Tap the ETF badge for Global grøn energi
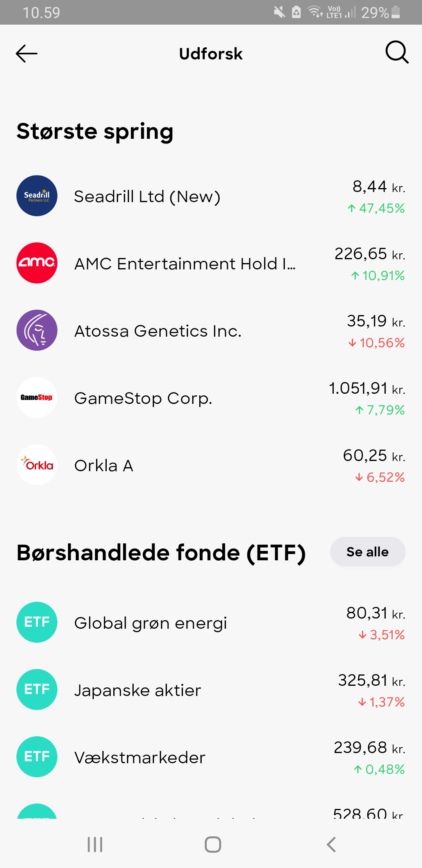Viewport: 422px width, 868px height. (x=37, y=622)
